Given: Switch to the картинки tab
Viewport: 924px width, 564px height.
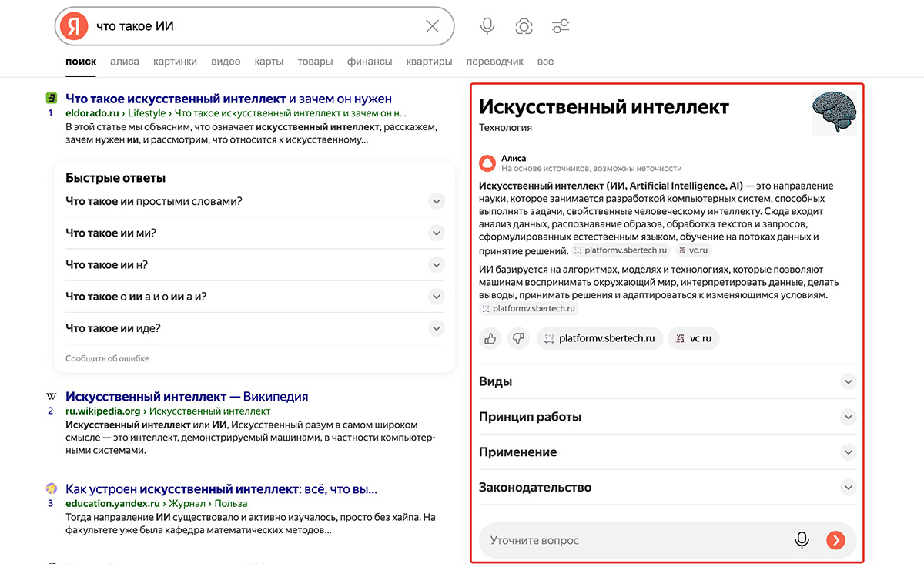Looking at the screenshot, I should click(175, 61).
